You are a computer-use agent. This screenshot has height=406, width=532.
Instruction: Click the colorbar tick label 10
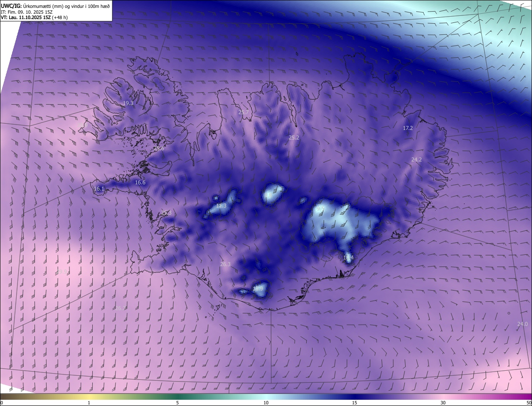tap(266, 403)
